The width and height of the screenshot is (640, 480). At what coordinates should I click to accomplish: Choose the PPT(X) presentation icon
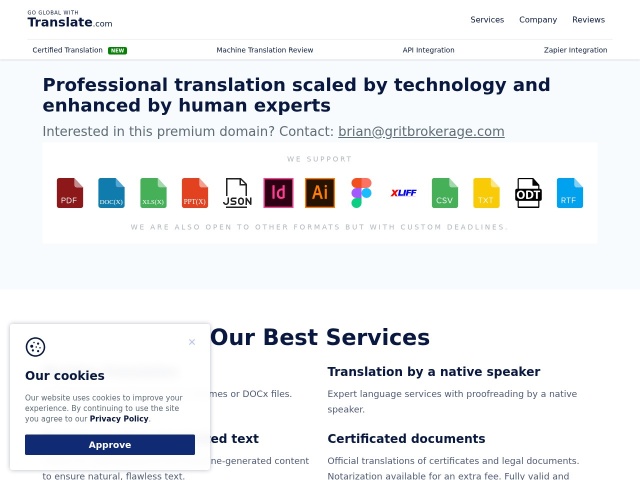195,193
